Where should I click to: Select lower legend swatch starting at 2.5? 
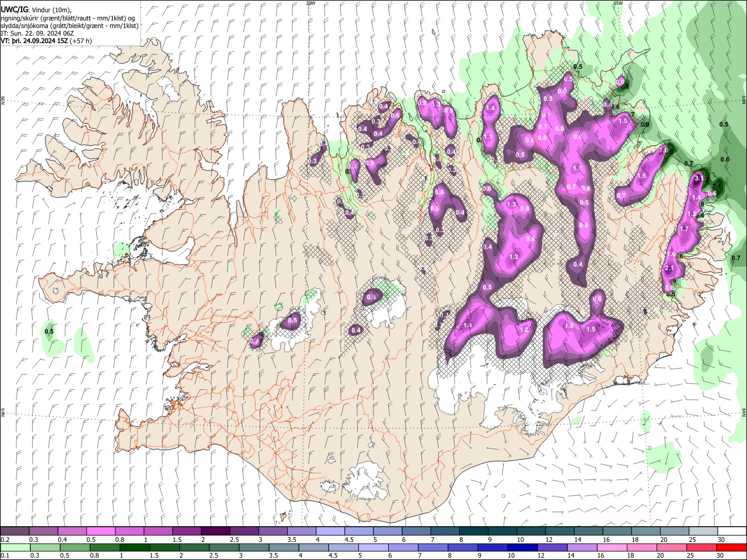tap(224, 547)
